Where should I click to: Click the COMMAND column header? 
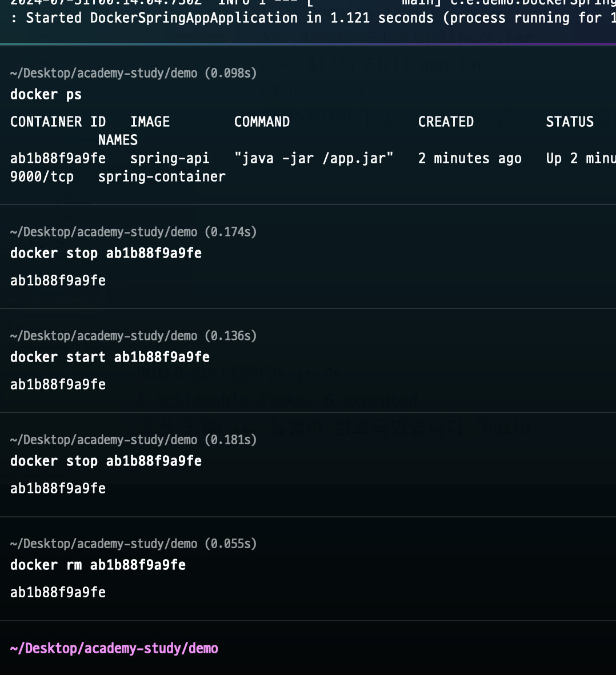(262, 122)
